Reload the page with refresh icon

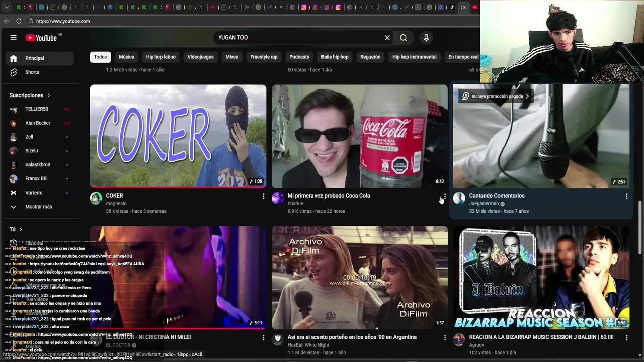(x=19, y=21)
